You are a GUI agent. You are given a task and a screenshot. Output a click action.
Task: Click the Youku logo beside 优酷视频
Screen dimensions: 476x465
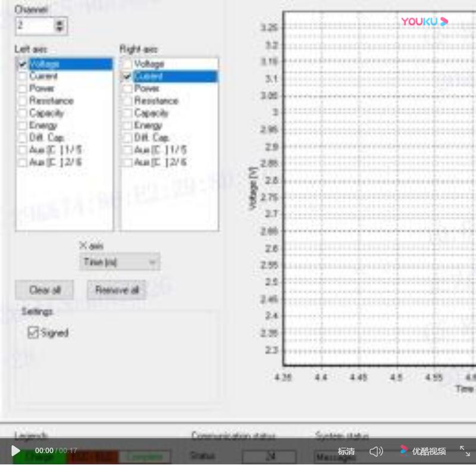tap(405, 451)
